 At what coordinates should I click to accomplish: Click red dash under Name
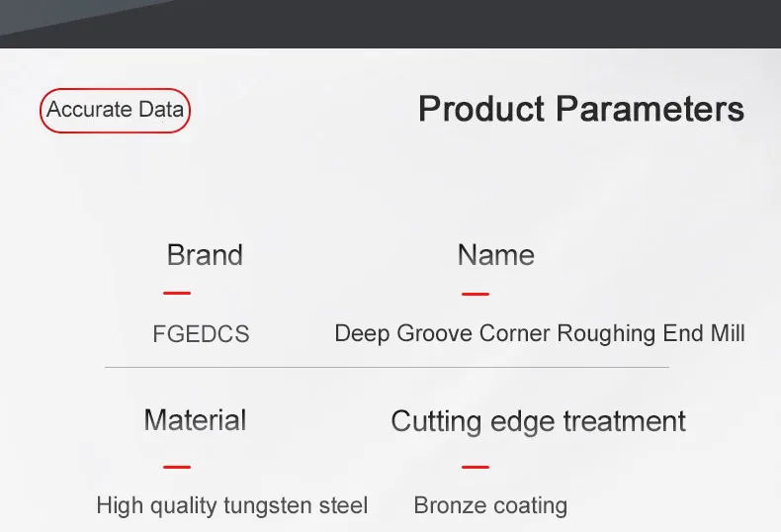(x=476, y=294)
